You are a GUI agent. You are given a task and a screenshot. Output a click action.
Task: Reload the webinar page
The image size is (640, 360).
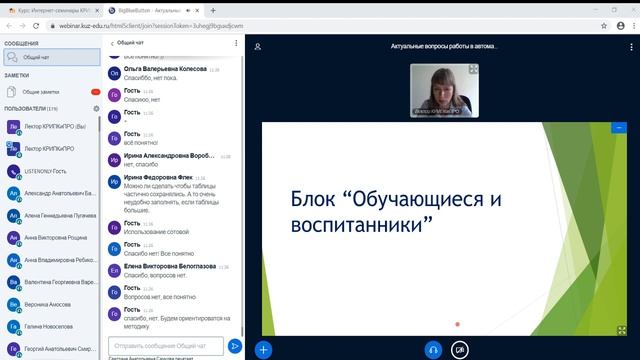tap(36, 26)
